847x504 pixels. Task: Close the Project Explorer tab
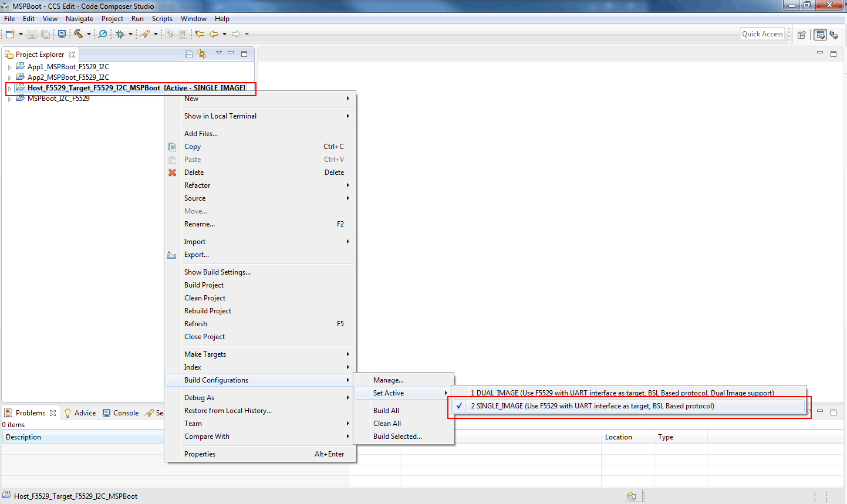click(x=72, y=54)
